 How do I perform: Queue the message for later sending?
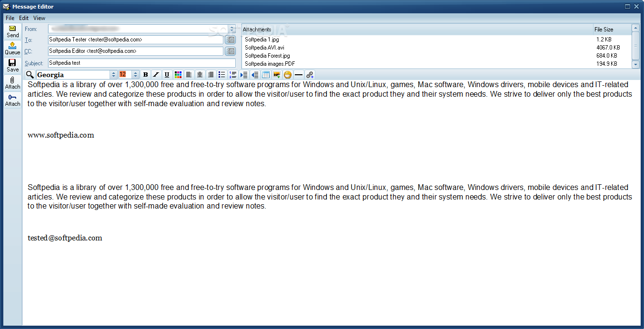pyautogui.click(x=12, y=49)
